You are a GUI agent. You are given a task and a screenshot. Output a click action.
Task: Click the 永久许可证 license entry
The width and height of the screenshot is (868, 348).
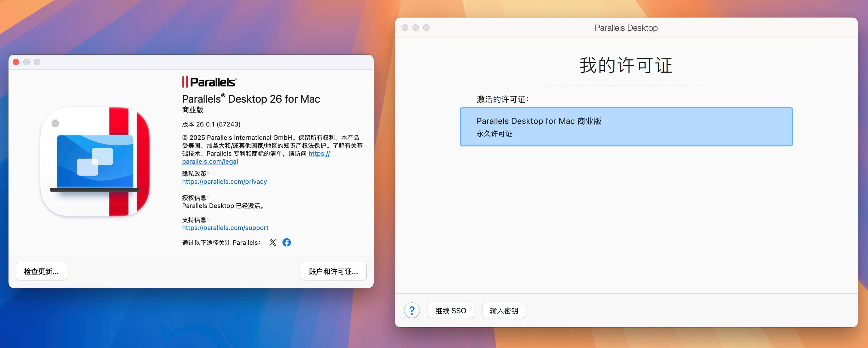coord(494,133)
